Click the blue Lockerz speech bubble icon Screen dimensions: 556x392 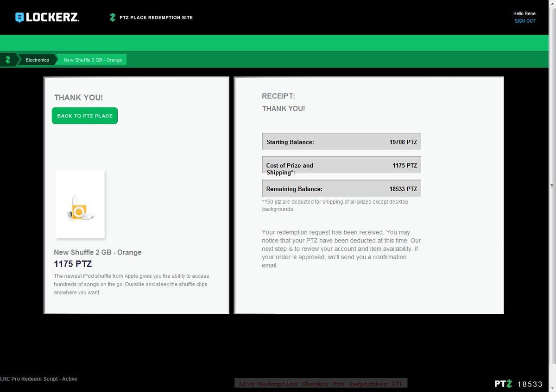pos(19,18)
